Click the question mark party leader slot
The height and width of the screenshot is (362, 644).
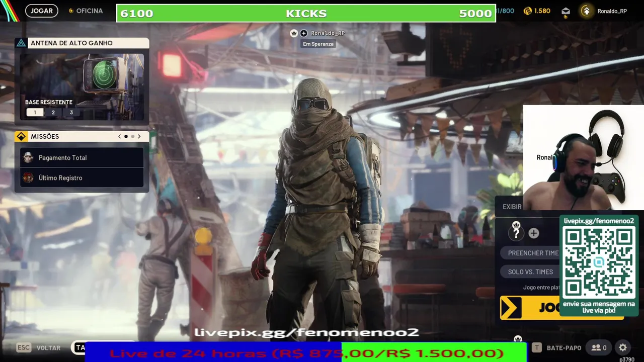click(x=516, y=233)
